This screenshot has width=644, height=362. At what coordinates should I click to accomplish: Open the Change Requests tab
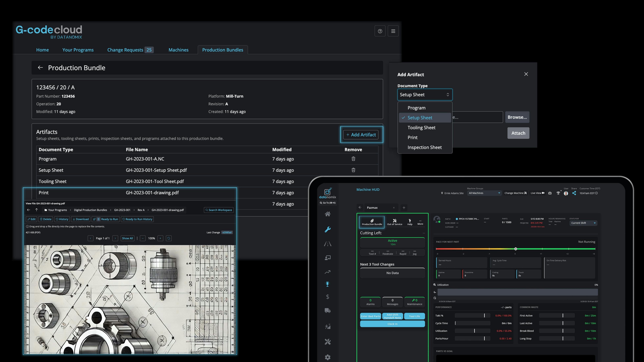130,50
